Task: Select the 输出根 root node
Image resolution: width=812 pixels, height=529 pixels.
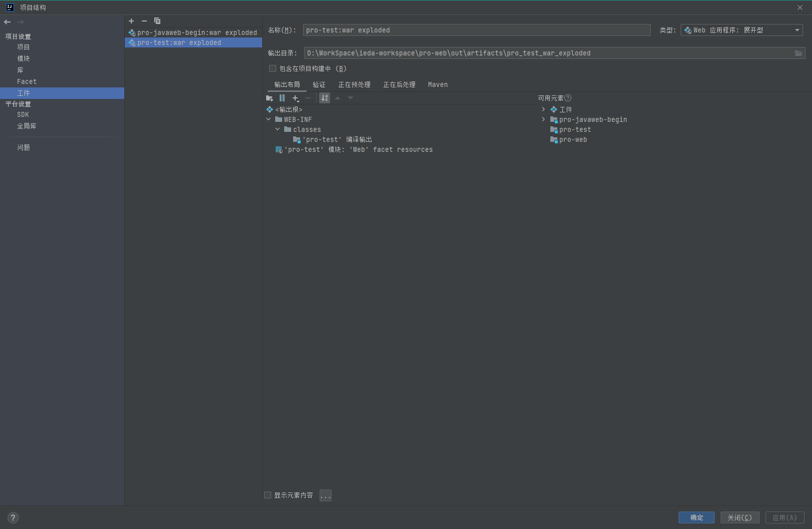Action: tap(284, 109)
